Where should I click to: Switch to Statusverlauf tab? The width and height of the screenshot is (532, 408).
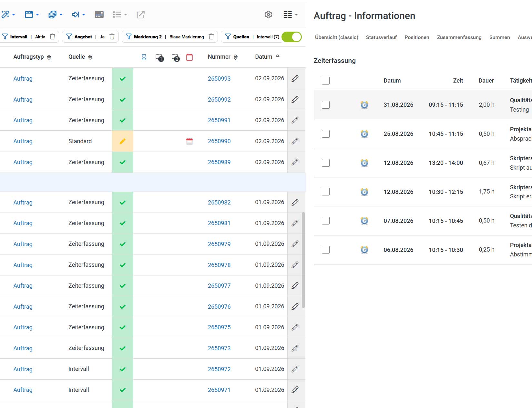(x=381, y=37)
